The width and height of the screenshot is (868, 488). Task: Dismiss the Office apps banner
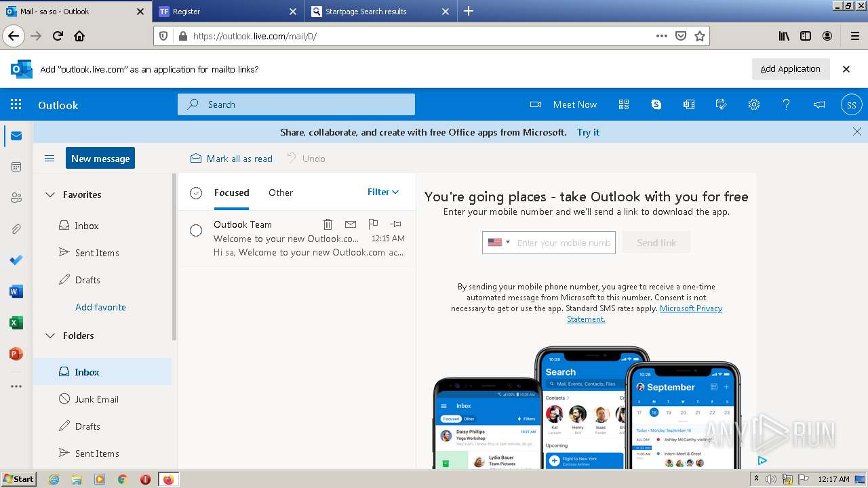pyautogui.click(x=857, y=131)
